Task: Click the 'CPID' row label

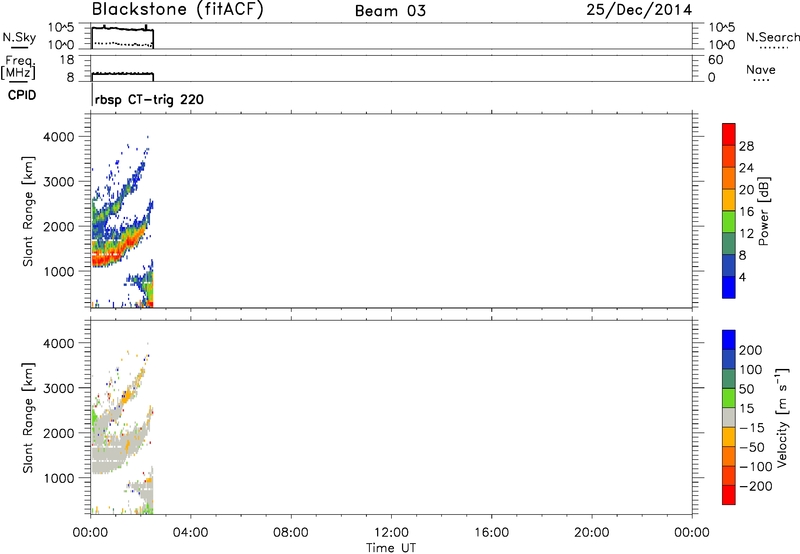Action: click(x=22, y=95)
